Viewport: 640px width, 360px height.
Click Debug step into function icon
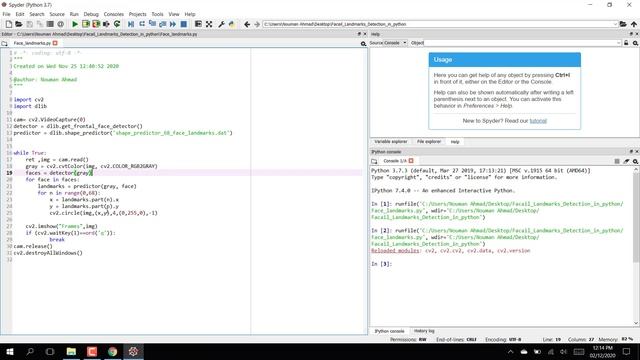(152, 24)
